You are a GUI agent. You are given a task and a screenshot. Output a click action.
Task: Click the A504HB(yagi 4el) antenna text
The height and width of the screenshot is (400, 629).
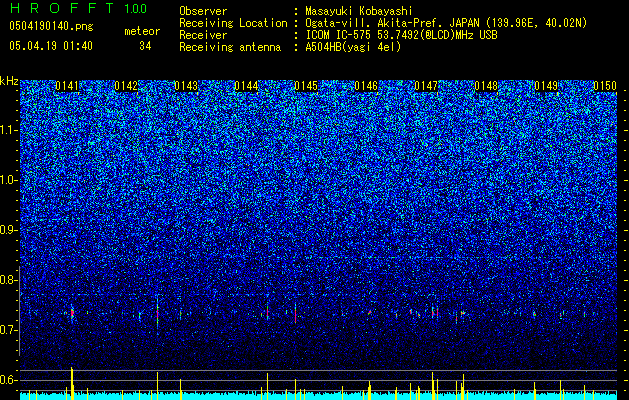tap(353, 47)
